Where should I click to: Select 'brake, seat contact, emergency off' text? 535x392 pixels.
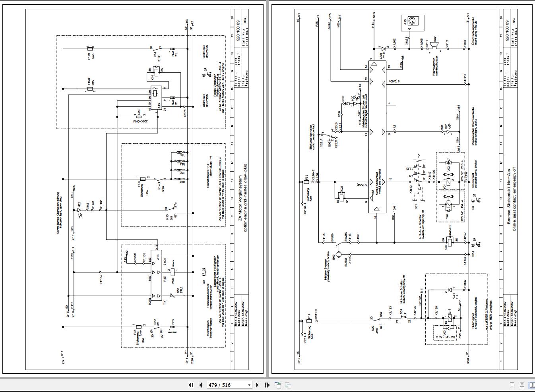click(x=514, y=199)
